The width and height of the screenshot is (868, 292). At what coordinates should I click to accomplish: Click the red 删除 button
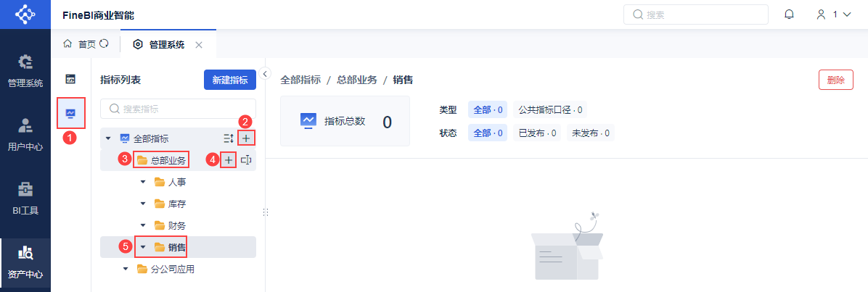click(836, 80)
